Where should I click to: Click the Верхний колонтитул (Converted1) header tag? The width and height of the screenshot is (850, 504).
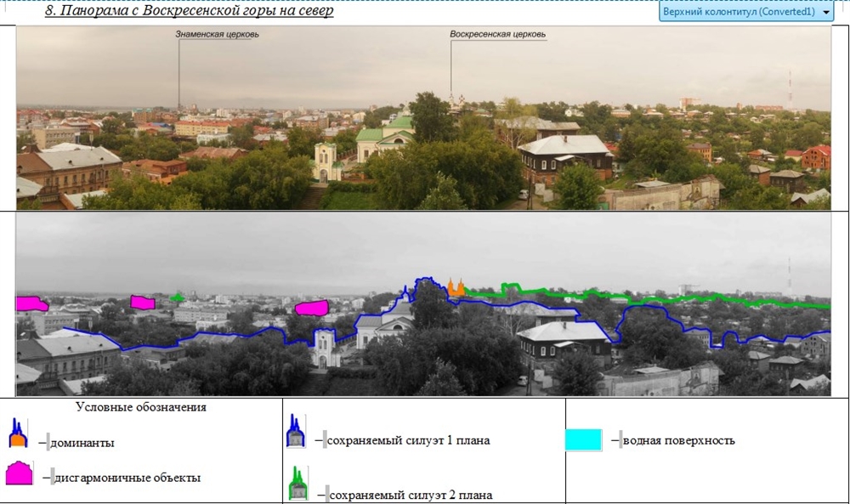click(x=738, y=13)
